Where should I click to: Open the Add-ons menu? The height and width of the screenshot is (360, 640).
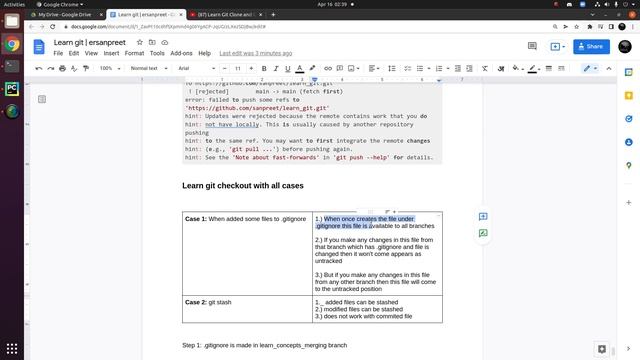181,53
